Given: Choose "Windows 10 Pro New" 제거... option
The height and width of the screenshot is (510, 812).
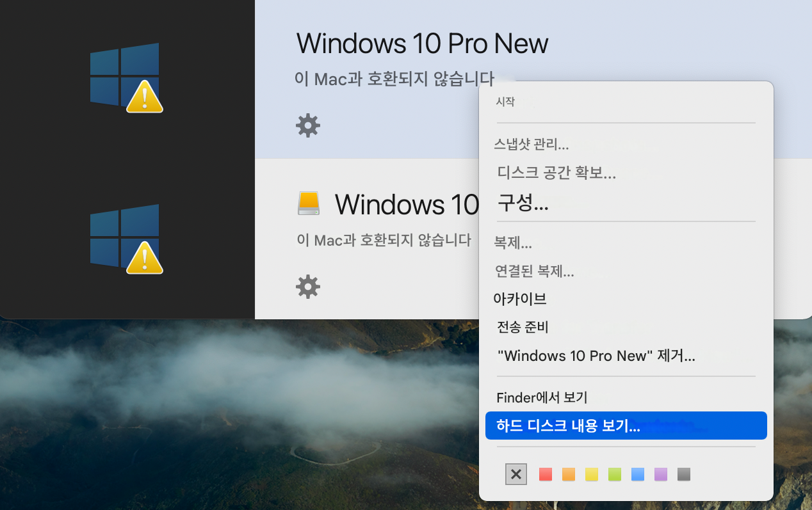Looking at the screenshot, I should point(596,356).
